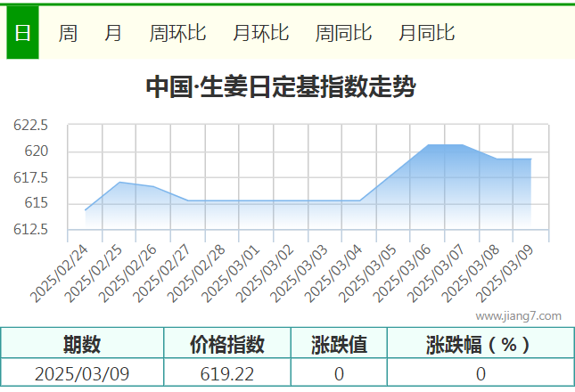Click the www.jiang7.com watermark link
The height and width of the screenshot is (392, 575).
[x=518, y=315]
